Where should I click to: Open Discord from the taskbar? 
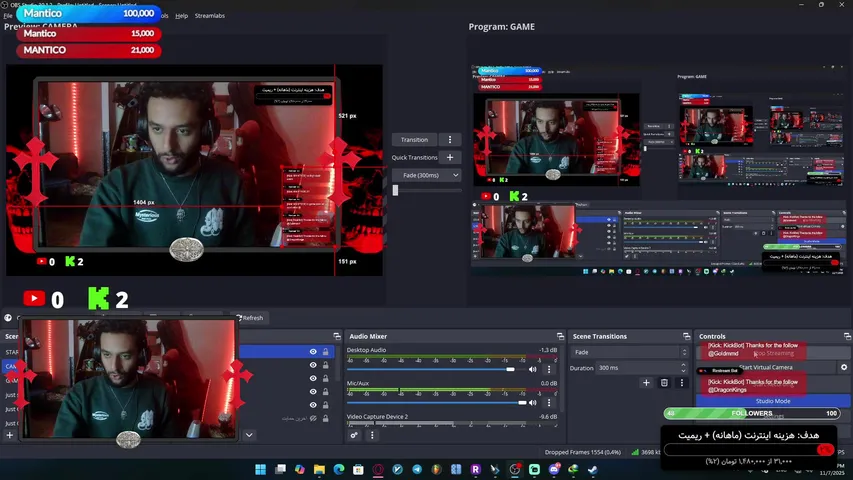pyautogui.click(x=554, y=469)
